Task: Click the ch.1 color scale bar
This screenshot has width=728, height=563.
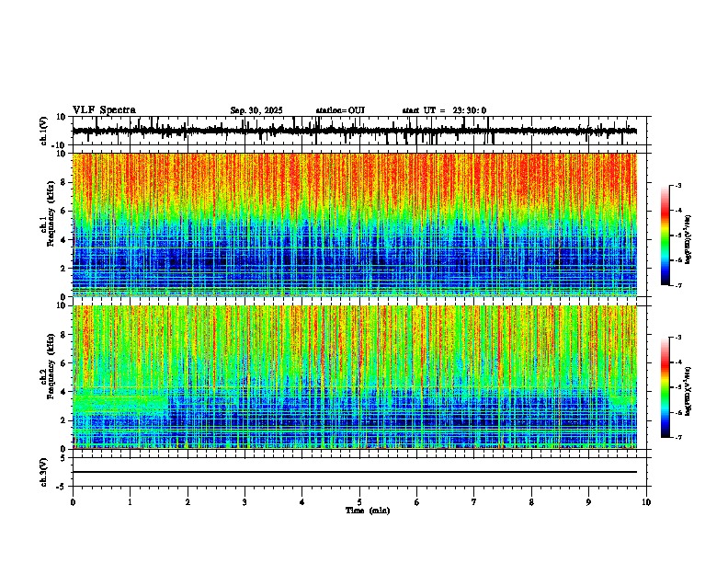Action: [665, 236]
